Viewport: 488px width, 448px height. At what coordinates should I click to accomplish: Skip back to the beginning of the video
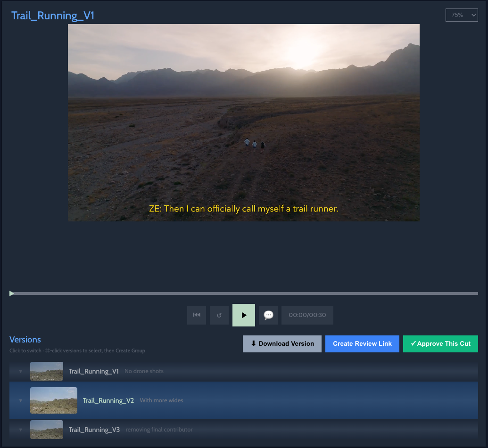197,315
